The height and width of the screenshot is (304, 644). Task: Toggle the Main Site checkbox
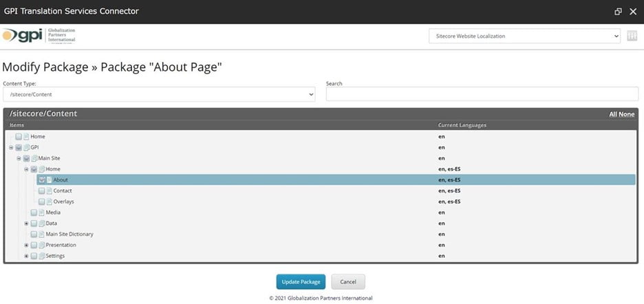(26, 158)
